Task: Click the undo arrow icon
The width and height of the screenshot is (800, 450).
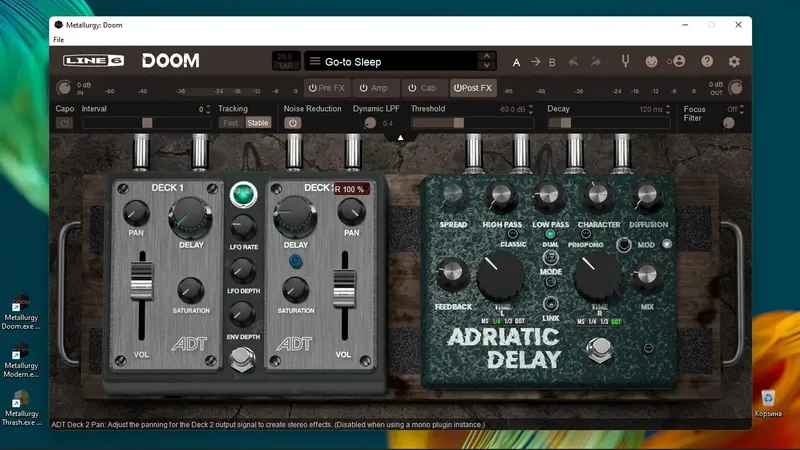Action: coord(573,62)
